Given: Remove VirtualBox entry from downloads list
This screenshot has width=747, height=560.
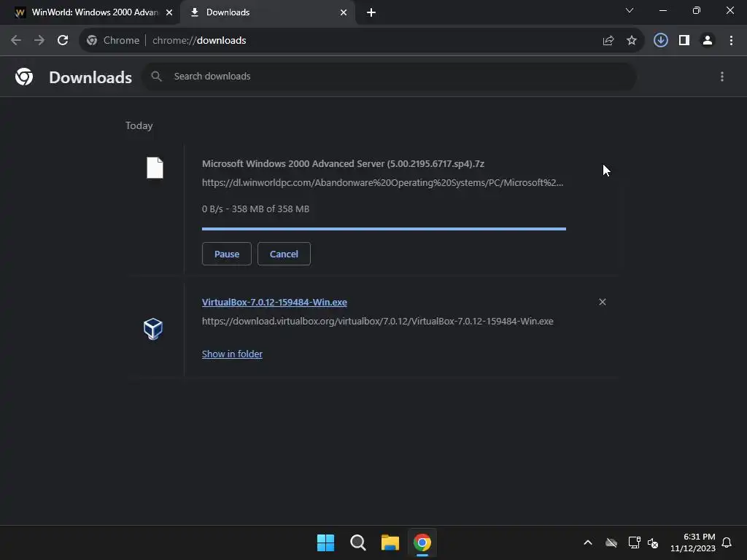Looking at the screenshot, I should point(602,302).
